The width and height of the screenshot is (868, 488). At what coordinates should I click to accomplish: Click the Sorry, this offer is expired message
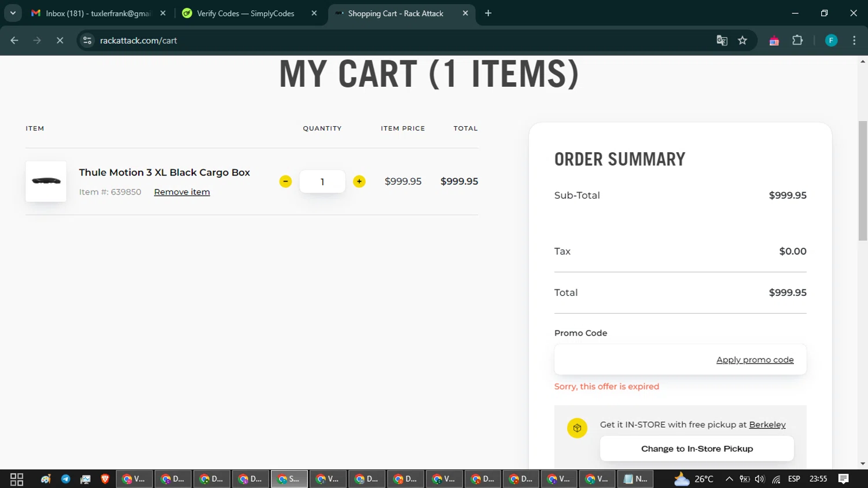click(x=606, y=387)
